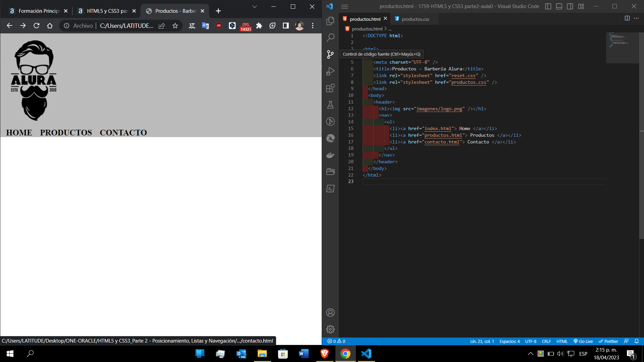Open VS Code notifications bell

[x=637, y=341]
